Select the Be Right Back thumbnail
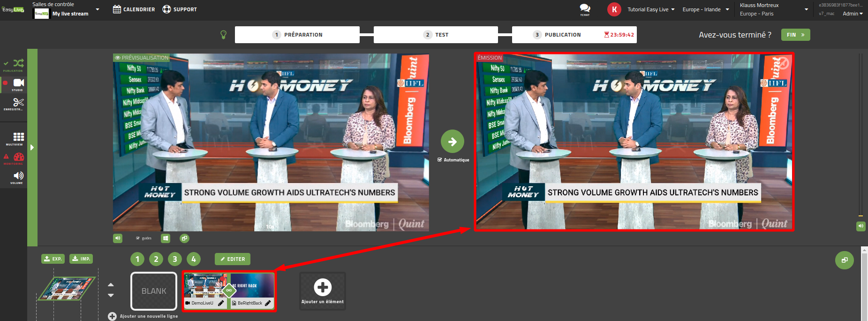 [x=253, y=286]
